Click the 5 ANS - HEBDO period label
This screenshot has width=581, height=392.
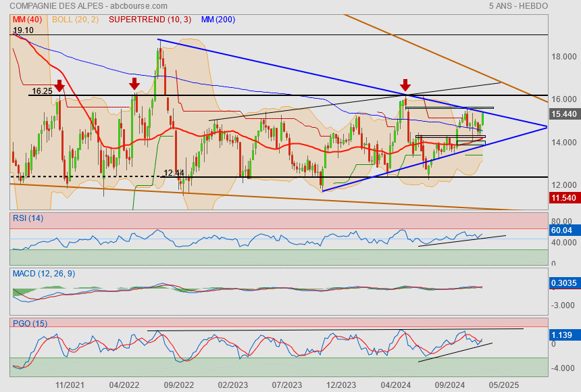(518, 6)
